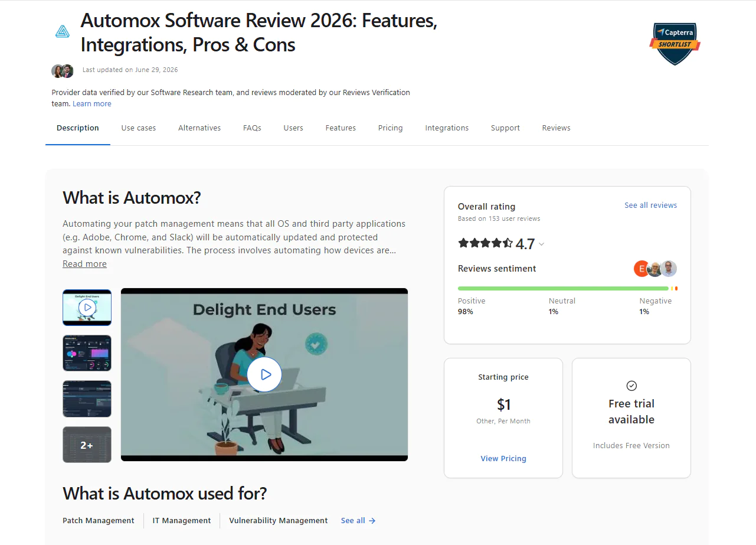Open the Use cases tab
This screenshot has width=756, height=545.
point(139,128)
